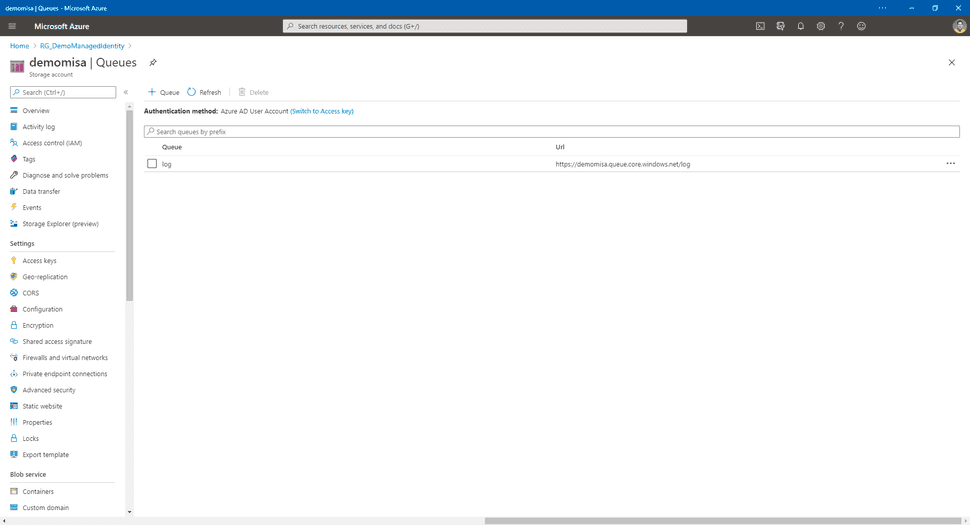Screen dimensions: 970x525
Task: Open the feedback smiley icon
Action: pyautogui.click(x=861, y=26)
